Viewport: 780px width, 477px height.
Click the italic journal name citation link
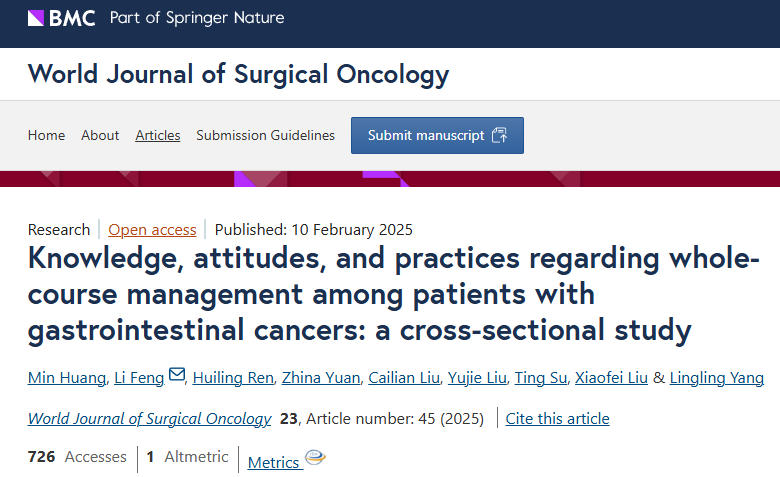pos(149,418)
